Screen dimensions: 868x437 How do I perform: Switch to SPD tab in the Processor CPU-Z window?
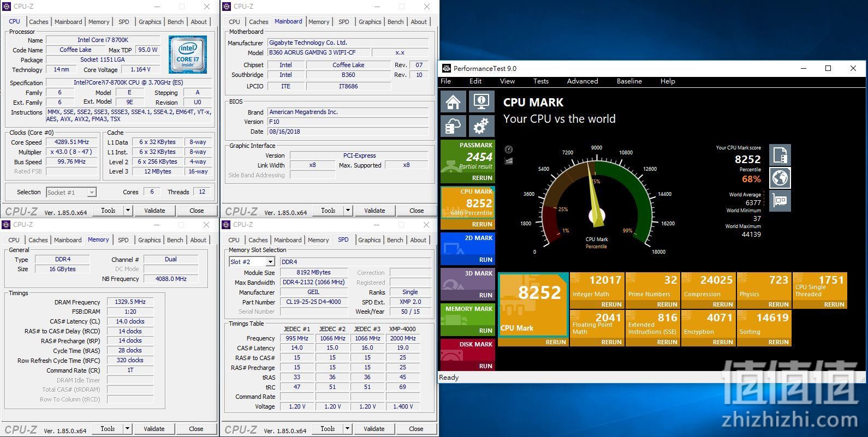tap(124, 22)
